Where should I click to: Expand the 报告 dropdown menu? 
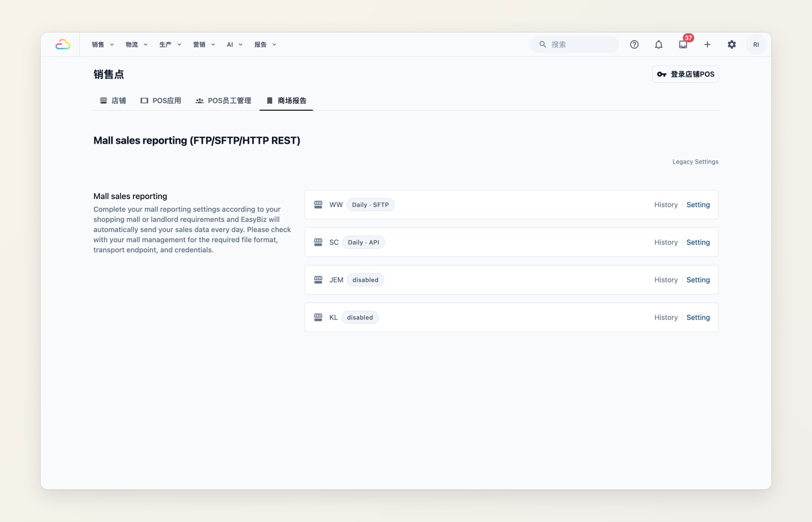tap(265, 45)
